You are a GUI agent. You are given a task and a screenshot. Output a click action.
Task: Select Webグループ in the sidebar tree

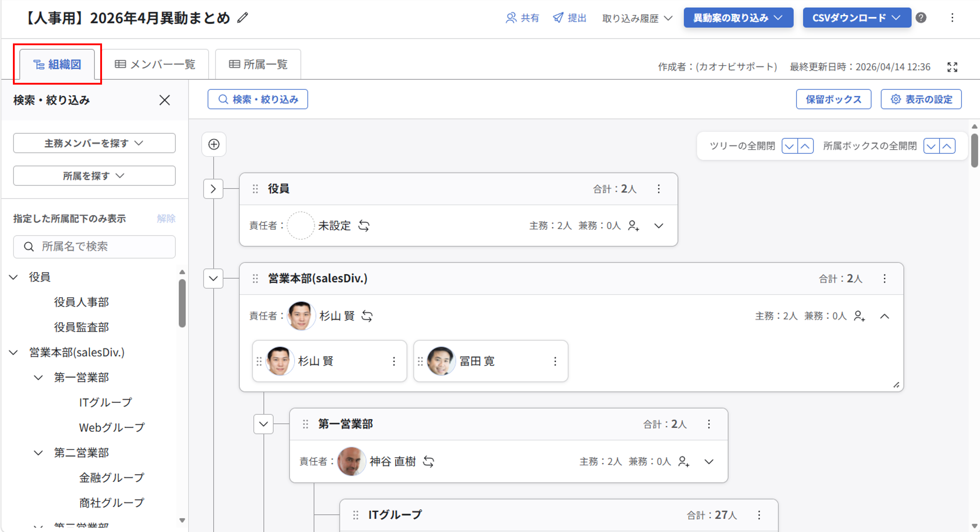(112, 428)
